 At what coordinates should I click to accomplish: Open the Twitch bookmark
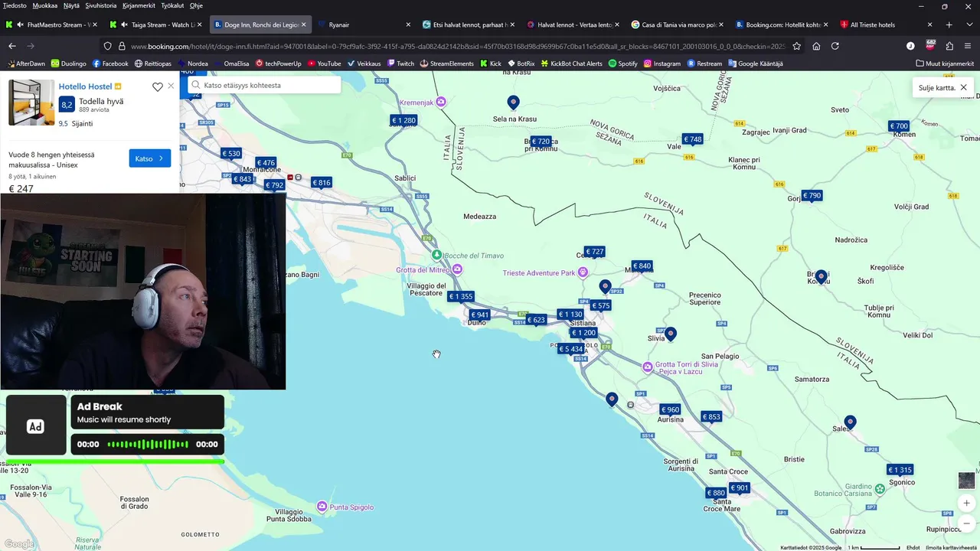tap(400, 64)
